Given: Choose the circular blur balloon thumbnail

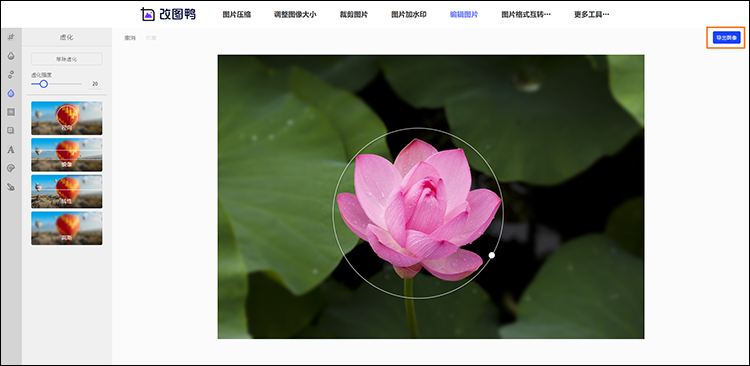Looking at the screenshot, I should tap(66, 118).
